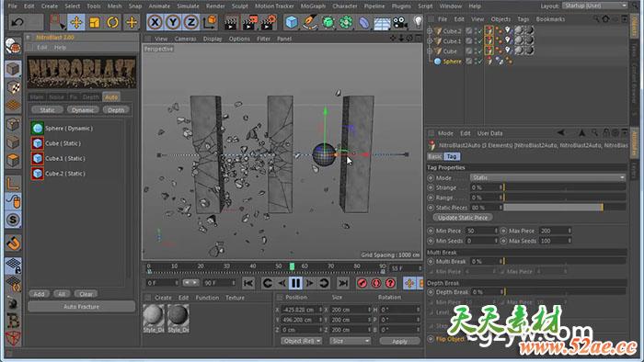Click the S snapping tool icon
644x362 pixels.
13,220
